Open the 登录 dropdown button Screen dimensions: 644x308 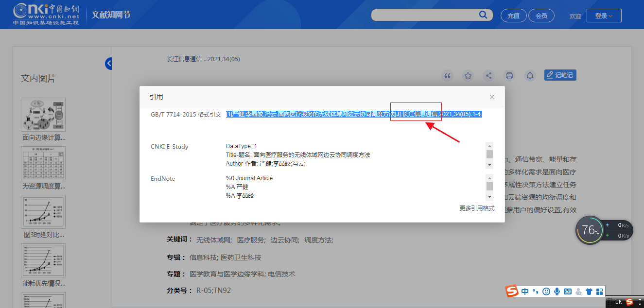(x=604, y=16)
